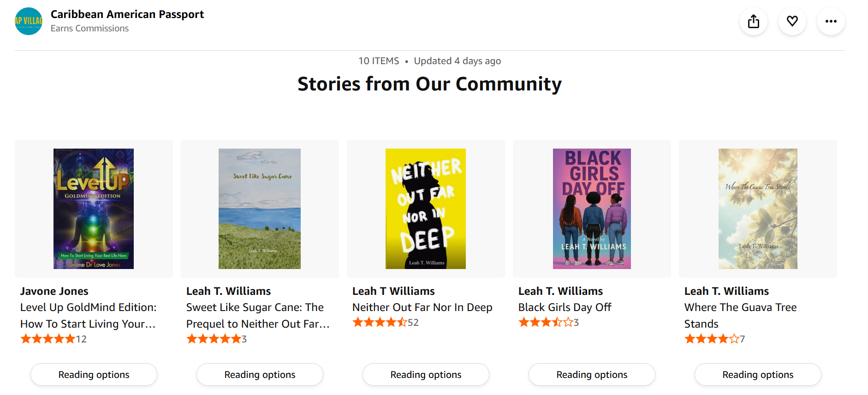
Task: Click the star rating under Black Girls Day Off
Action: point(544,322)
